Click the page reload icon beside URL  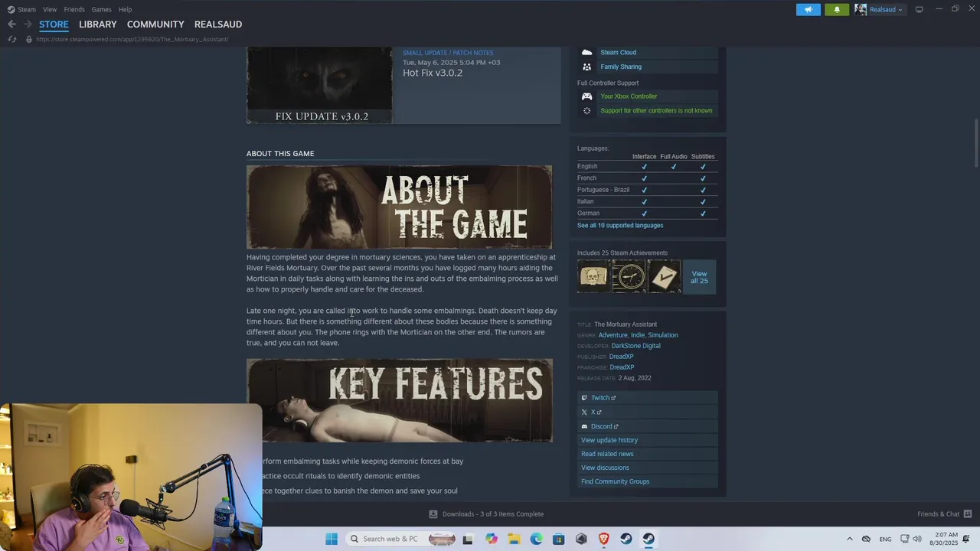(12, 39)
